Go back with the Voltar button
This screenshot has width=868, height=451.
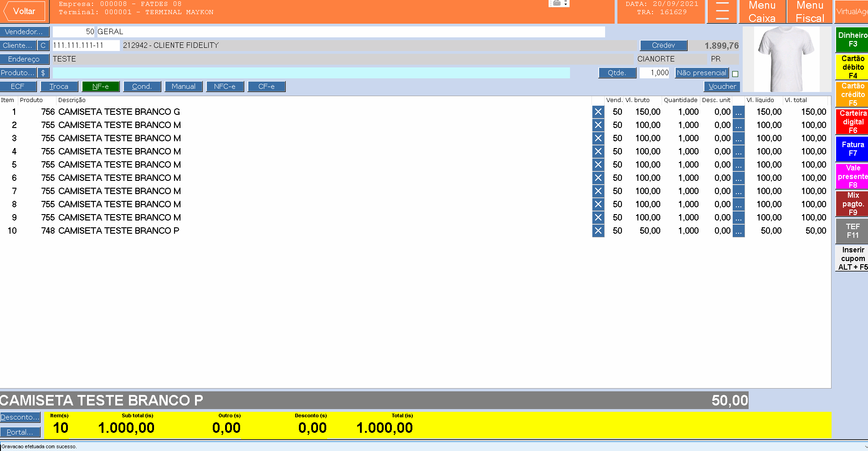click(24, 11)
